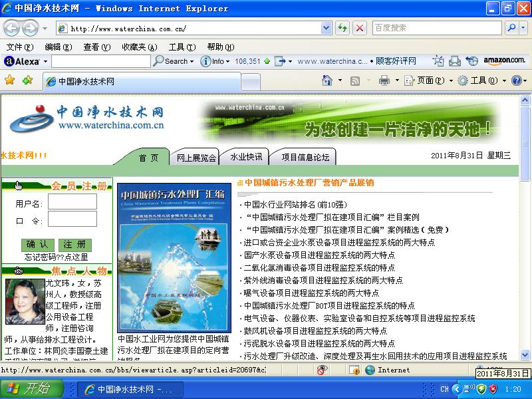Click the 中国城镇污水处理厂汇编 book cover image
The width and height of the screenshot is (532, 399).
[x=174, y=258]
